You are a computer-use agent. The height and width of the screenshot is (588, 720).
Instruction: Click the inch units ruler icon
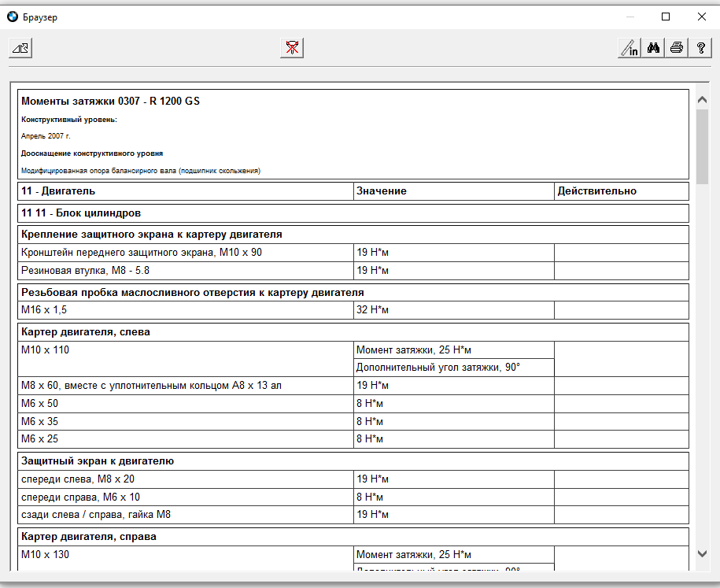coord(629,48)
